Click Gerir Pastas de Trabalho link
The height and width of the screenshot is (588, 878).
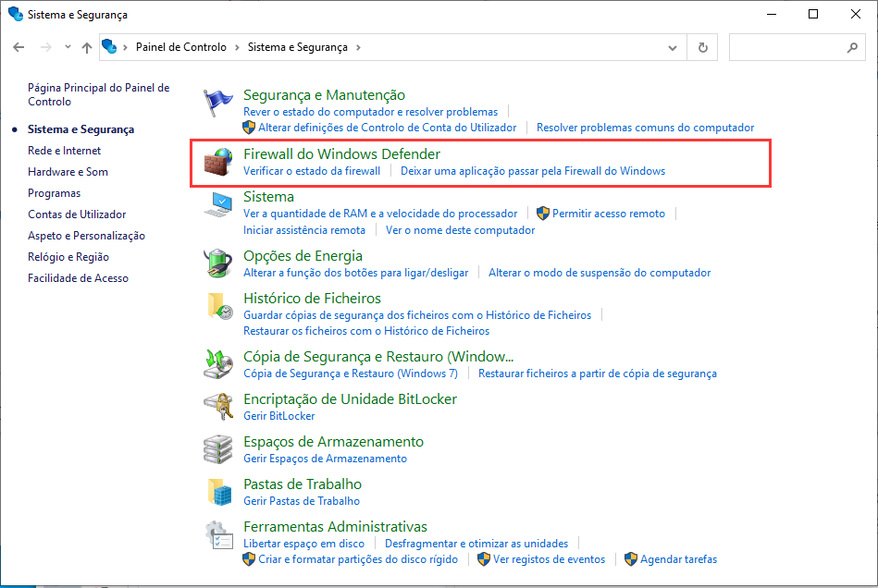tap(302, 501)
